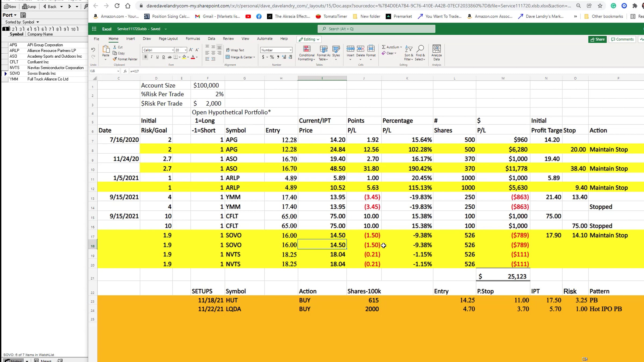Apply the yellow fill color
The height and width of the screenshot is (362, 644).
tap(184, 57)
